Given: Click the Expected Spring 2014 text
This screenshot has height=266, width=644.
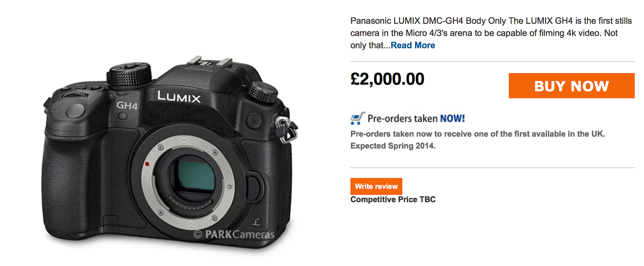Looking at the screenshot, I should pos(393,146).
